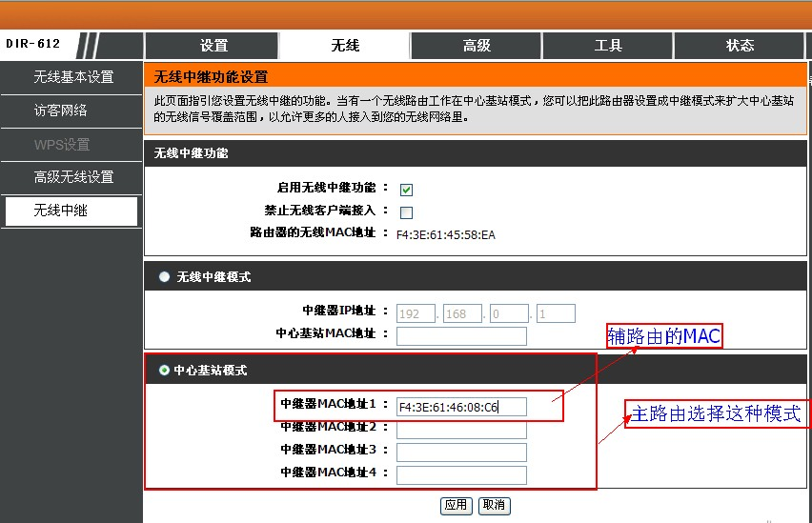This screenshot has height=523, width=812.
Task: Click the 中继器MAC地址1 input field
Action: pos(461,408)
